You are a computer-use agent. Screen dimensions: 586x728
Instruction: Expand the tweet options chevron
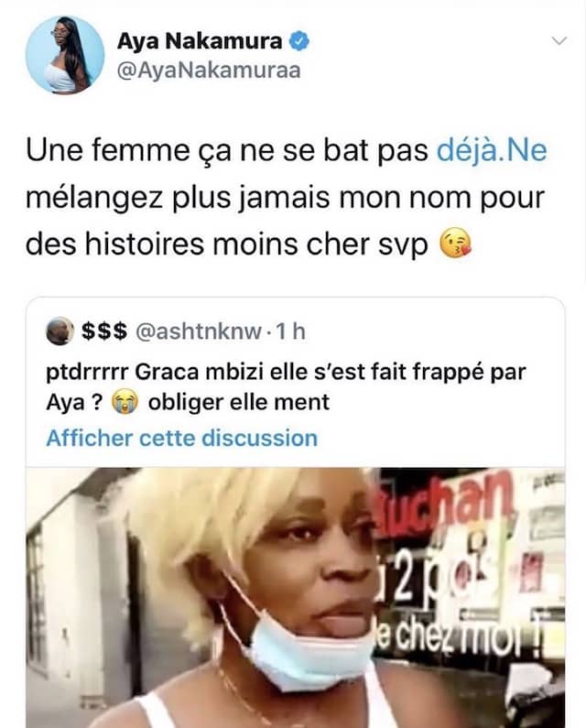(559, 41)
